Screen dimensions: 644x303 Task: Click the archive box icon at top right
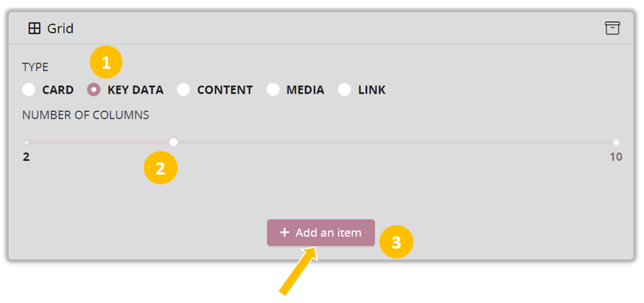(611, 28)
